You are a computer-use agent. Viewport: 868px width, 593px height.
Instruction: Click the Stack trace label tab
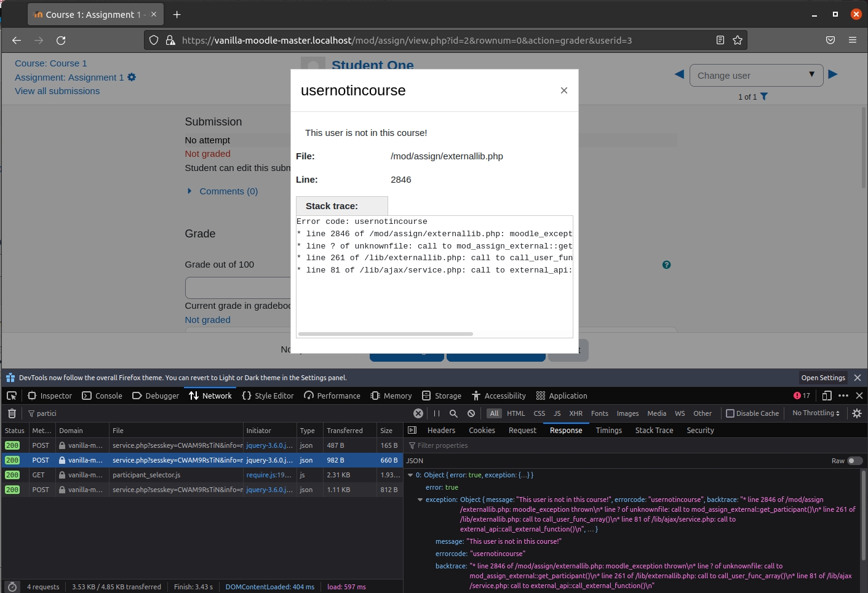[342, 206]
